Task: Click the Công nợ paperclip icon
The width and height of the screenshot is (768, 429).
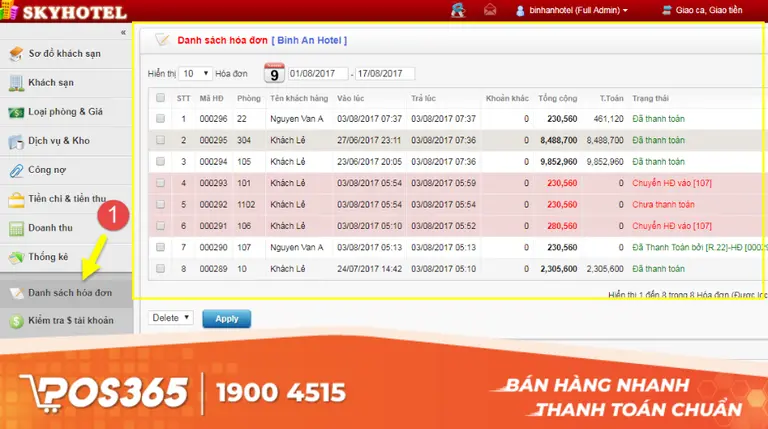Action: (16, 170)
